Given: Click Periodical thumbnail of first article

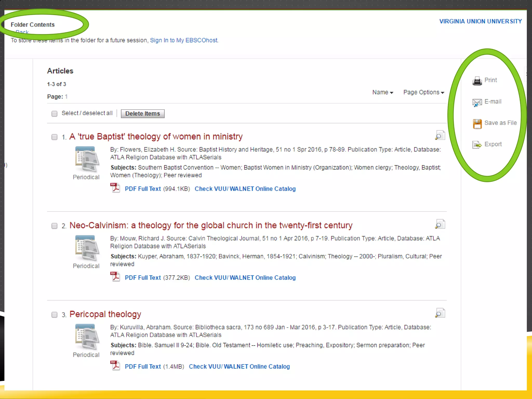Looking at the screenshot, I should (x=87, y=159).
